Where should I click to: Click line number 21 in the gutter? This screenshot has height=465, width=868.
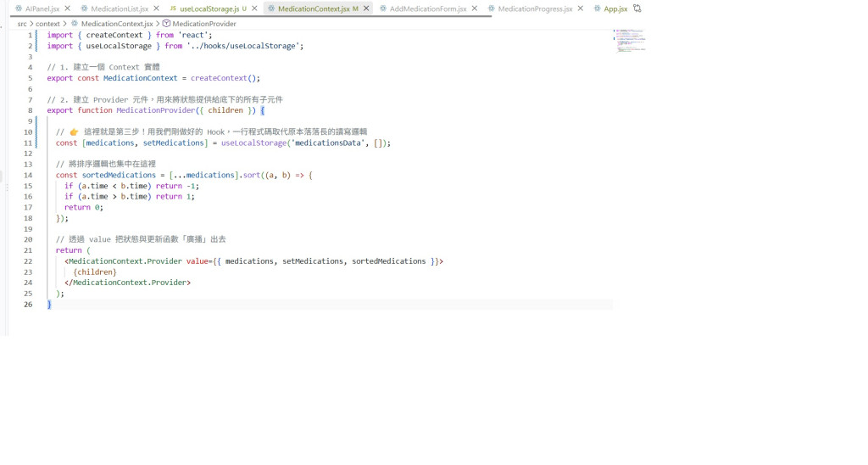pos(28,250)
